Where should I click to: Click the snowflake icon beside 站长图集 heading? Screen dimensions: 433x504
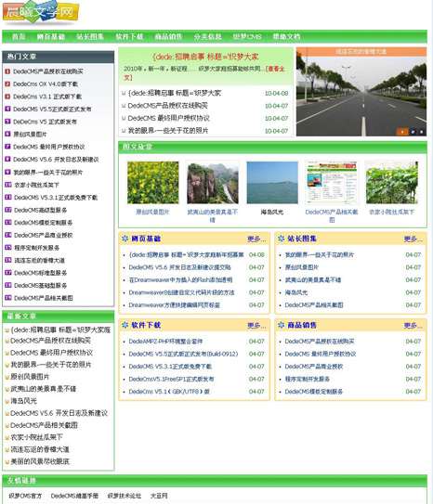pyautogui.click(x=282, y=239)
